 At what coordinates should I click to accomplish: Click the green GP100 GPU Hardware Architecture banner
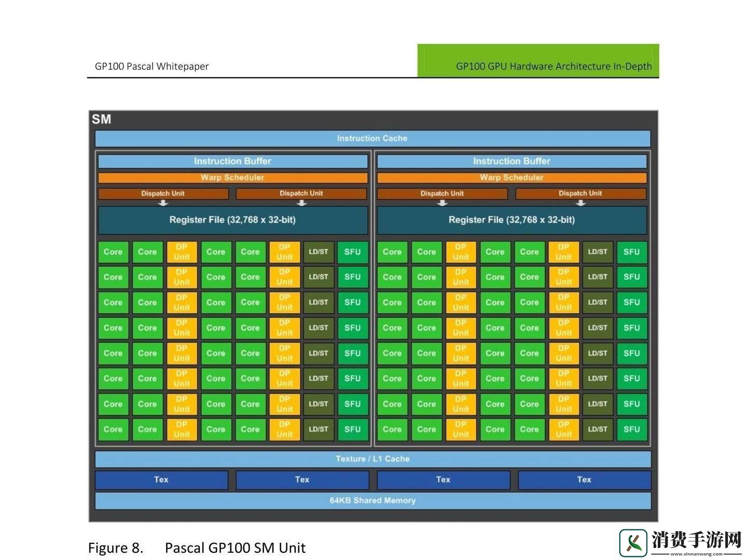click(x=538, y=61)
